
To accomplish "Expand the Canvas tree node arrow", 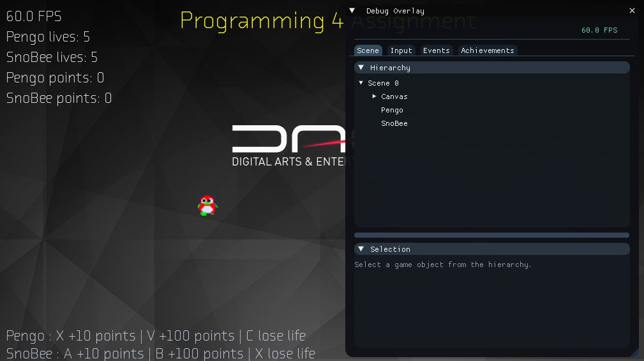I will point(374,96).
